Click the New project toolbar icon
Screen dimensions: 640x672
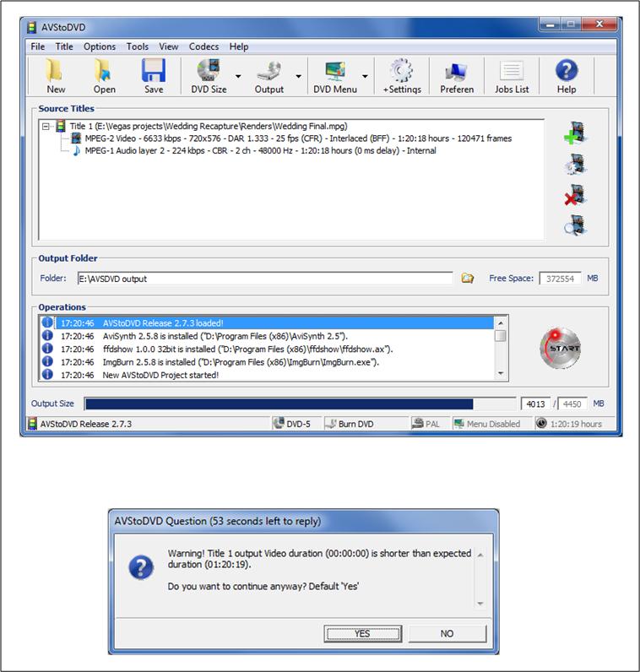tap(55, 76)
